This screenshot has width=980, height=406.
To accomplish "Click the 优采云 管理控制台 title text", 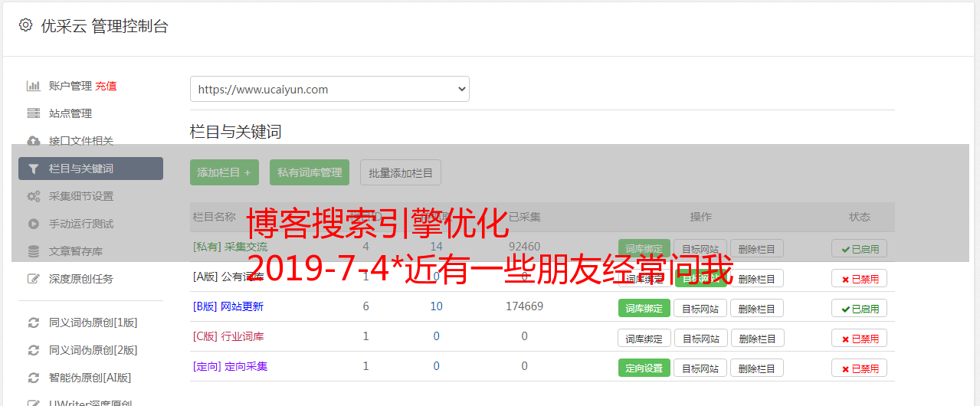I will [x=104, y=26].
